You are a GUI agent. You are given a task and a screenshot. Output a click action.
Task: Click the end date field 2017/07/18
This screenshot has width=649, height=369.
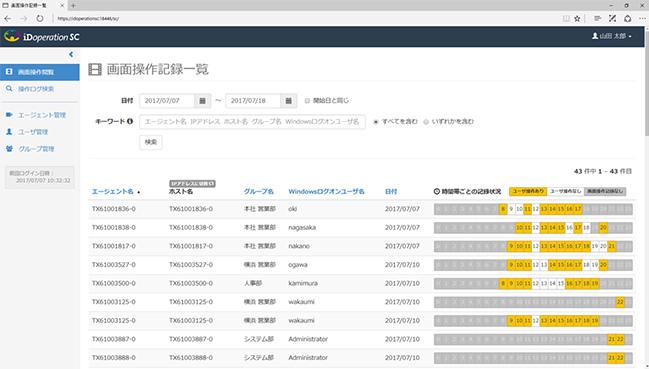pos(253,101)
